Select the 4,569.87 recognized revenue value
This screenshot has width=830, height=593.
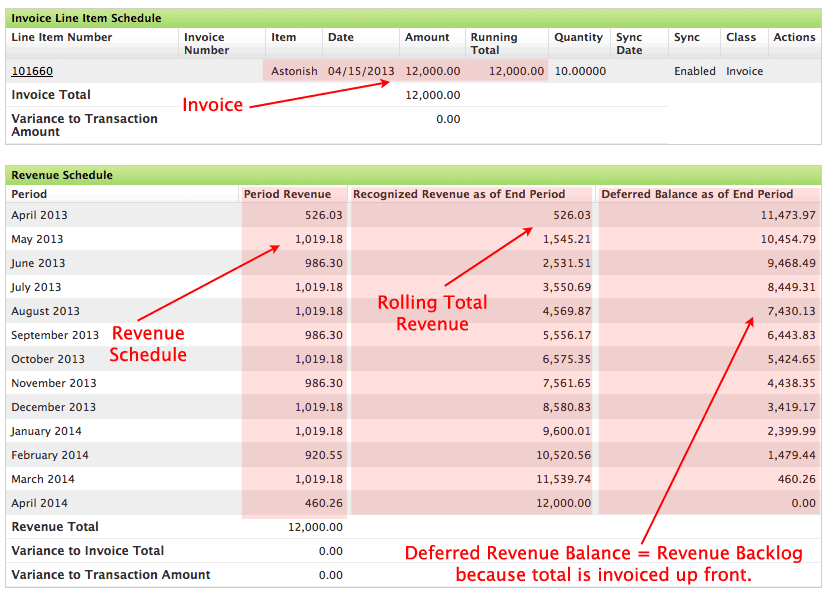566,311
